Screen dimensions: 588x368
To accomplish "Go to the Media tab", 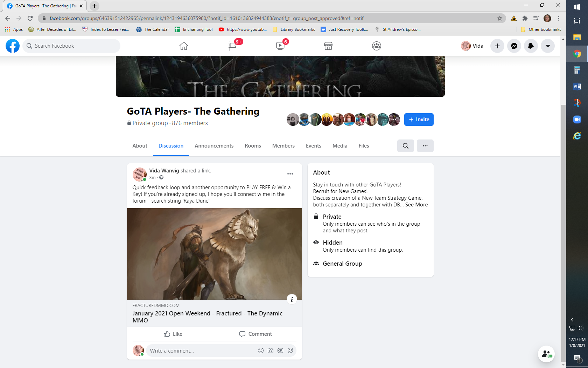I will (340, 146).
